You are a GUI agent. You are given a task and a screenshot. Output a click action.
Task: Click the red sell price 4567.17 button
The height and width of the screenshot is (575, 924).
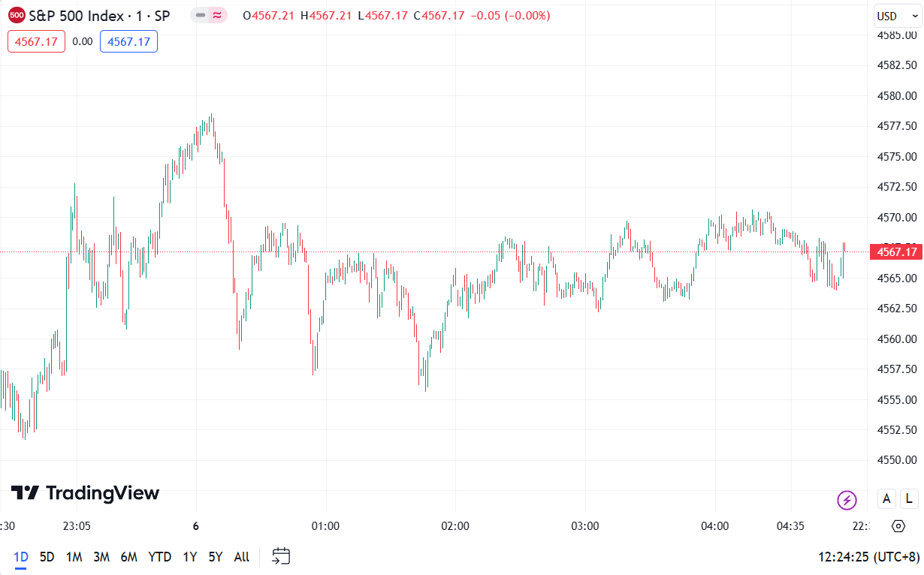(x=36, y=41)
